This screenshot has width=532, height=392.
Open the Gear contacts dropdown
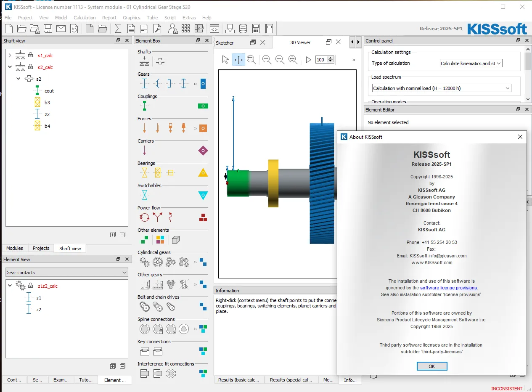click(66, 273)
